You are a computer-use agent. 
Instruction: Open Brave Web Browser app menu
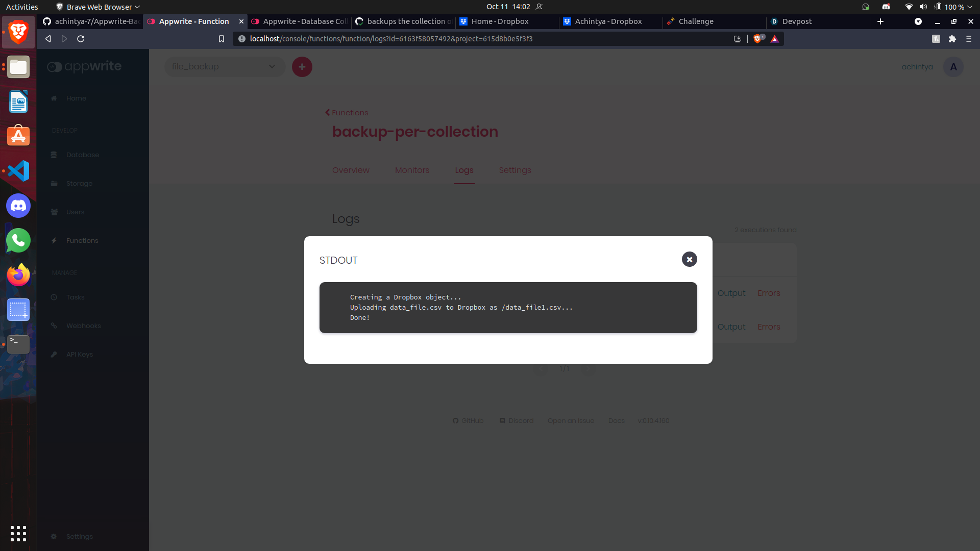coord(98,7)
